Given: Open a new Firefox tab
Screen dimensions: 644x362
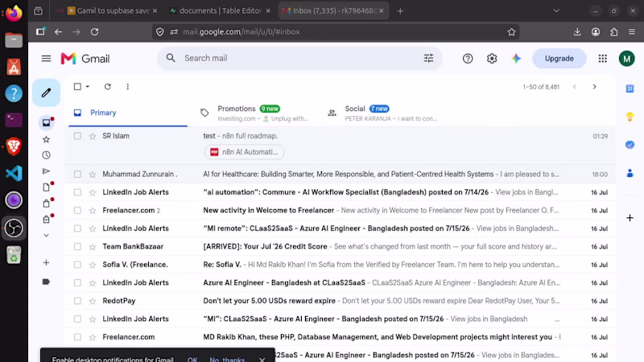Looking at the screenshot, I should pyautogui.click(x=400, y=11).
